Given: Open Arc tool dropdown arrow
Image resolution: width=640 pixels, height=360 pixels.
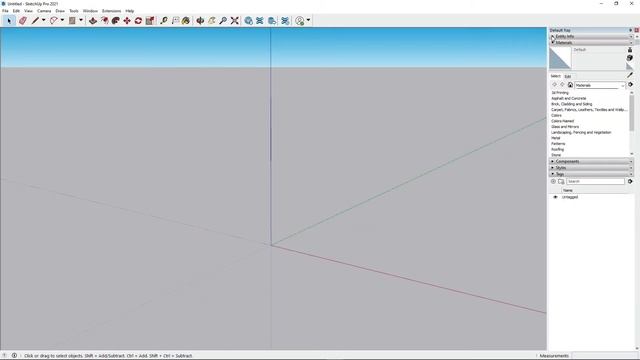Looking at the screenshot, I should click(x=62, y=20).
